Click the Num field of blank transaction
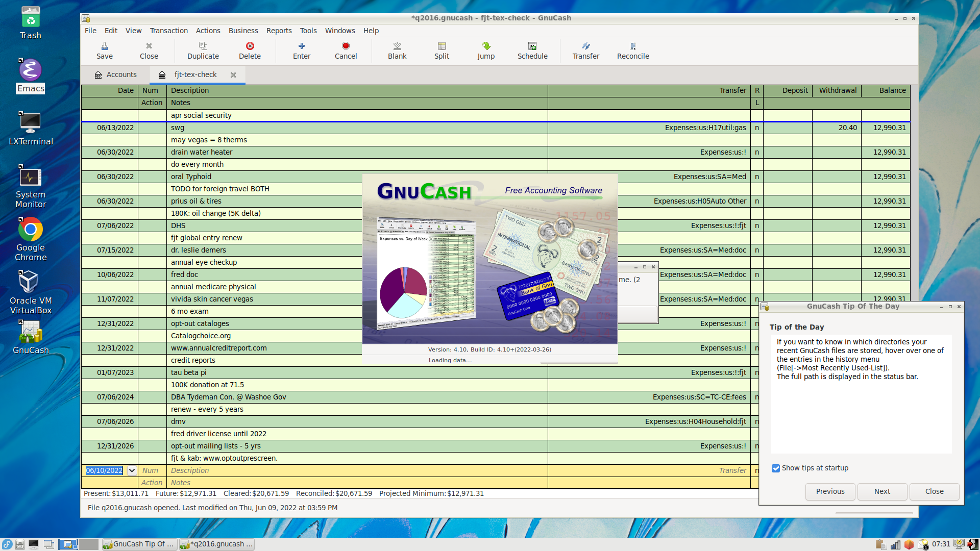 (152, 470)
